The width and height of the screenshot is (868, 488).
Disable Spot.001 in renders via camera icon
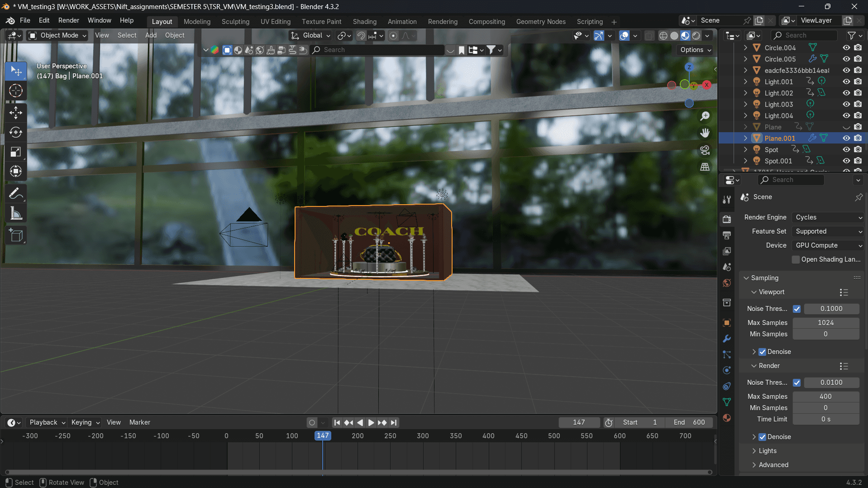858,161
